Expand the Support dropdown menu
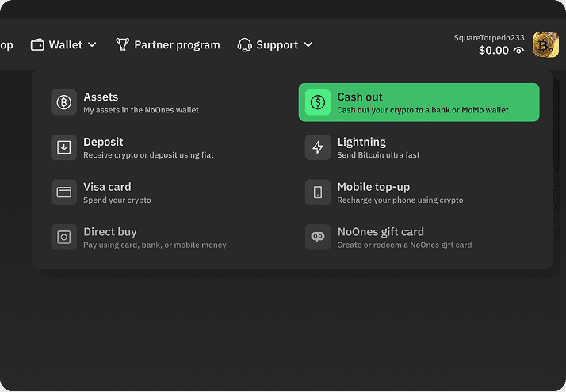The width and height of the screenshot is (566, 392). click(x=276, y=45)
